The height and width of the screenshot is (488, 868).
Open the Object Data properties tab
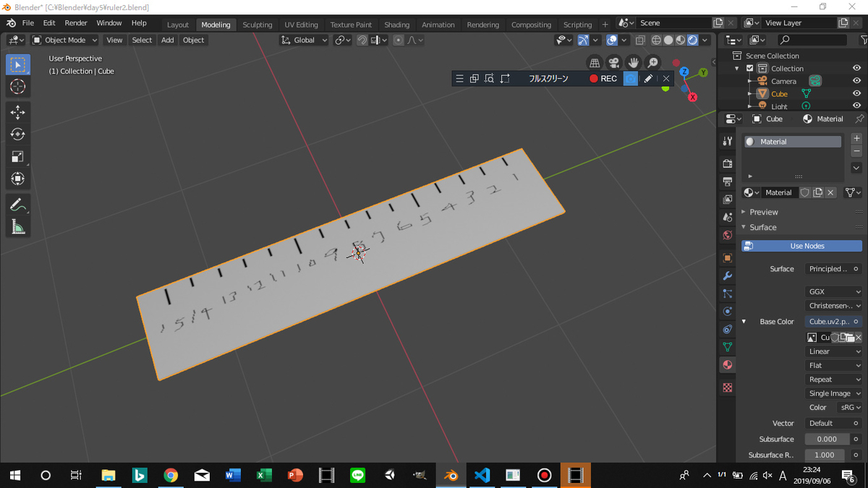point(728,347)
